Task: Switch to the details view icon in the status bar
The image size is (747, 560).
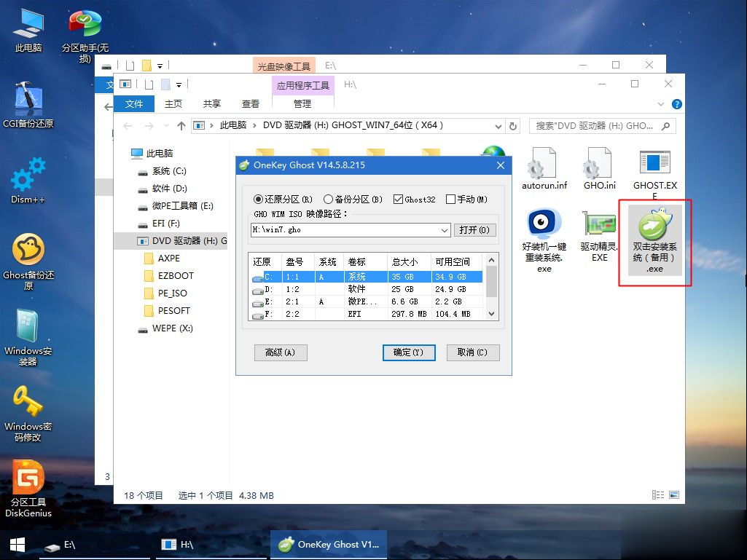Action: (658, 494)
